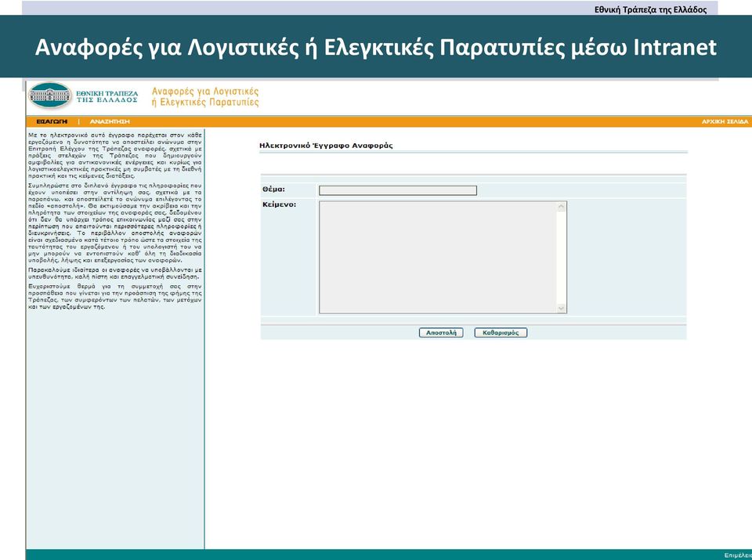Viewport: 752px width, 560px height.
Task: Click header text Εθνική Τράπεζα της Ελλάδος
Action: pos(650,9)
